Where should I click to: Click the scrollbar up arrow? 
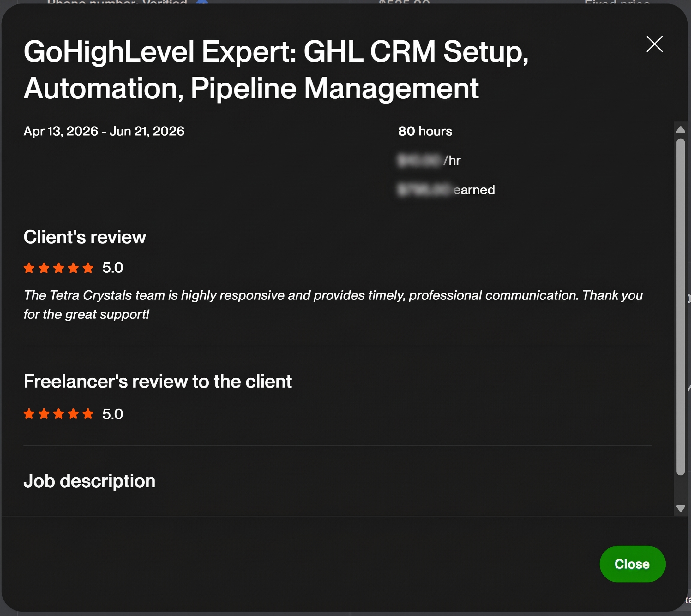681,130
